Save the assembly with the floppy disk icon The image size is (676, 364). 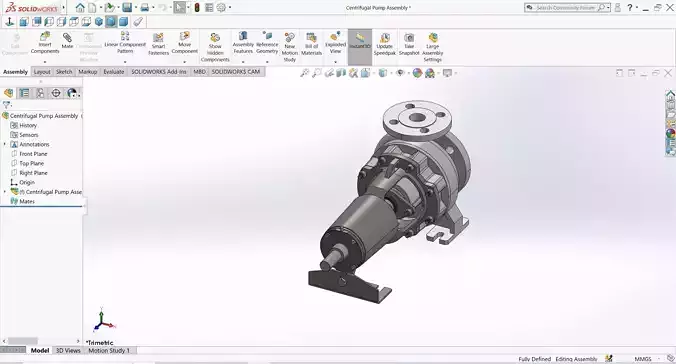click(x=126, y=7)
